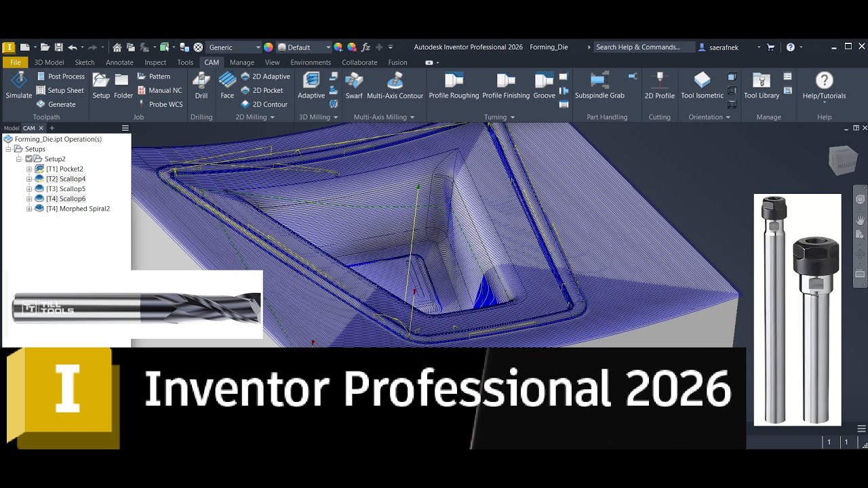
Task: Close the CAM browser tab
Action: [41, 128]
